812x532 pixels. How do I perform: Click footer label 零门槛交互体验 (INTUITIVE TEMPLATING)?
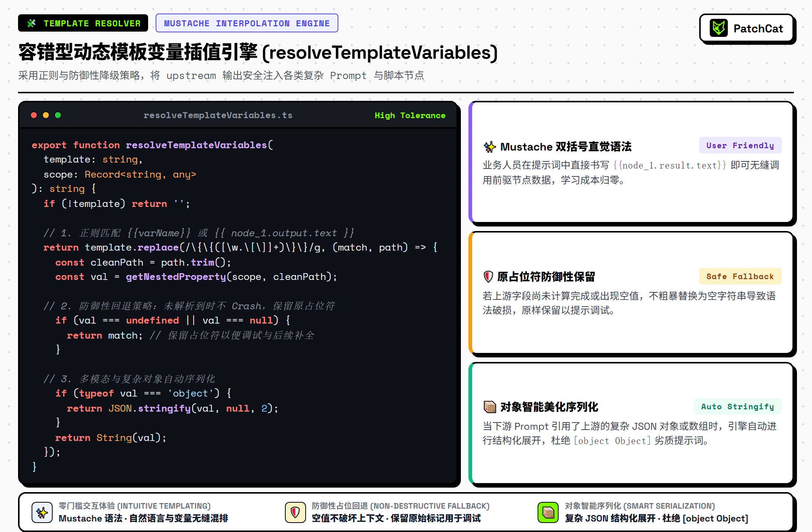135,506
